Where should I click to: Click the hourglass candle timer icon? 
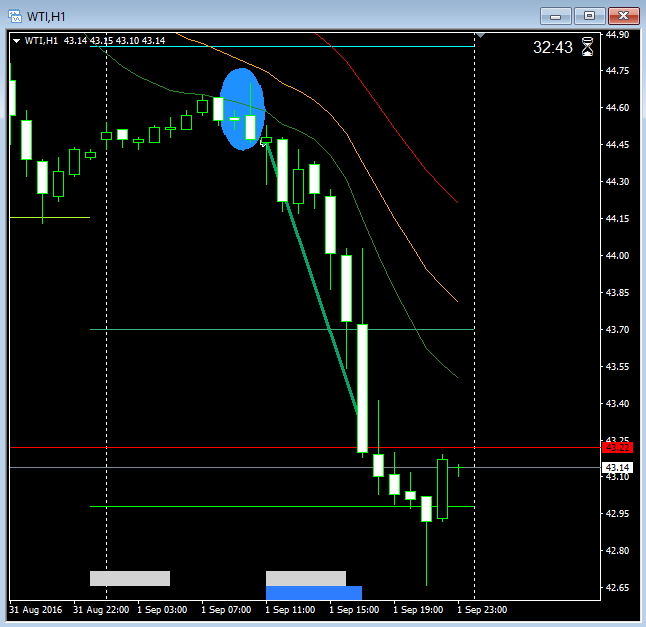click(587, 47)
